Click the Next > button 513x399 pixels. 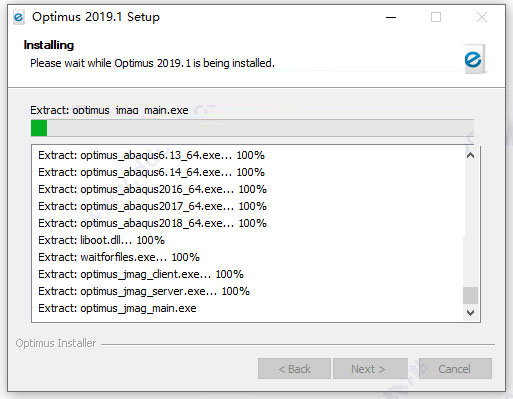pyautogui.click(x=370, y=369)
